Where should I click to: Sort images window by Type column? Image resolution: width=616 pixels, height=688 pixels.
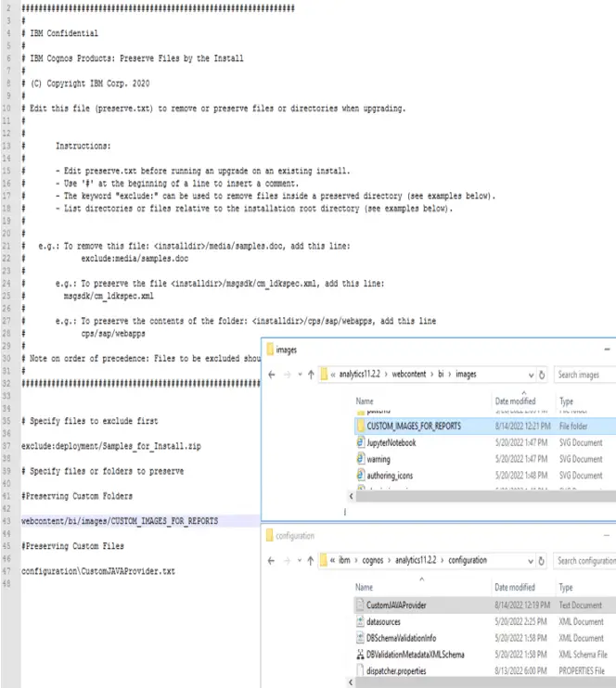(567, 401)
